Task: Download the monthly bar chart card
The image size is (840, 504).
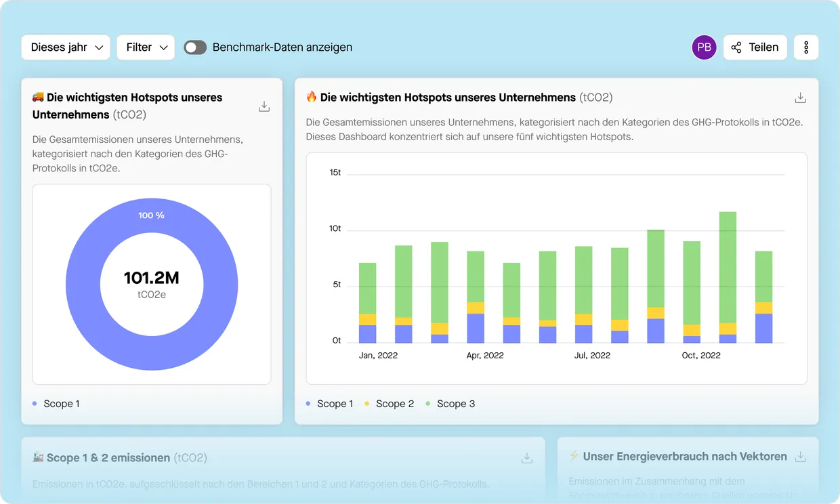Action: coord(800,98)
